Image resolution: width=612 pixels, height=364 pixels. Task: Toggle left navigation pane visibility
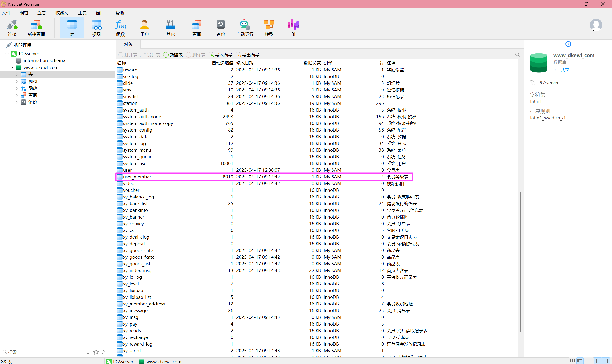[x=598, y=361]
